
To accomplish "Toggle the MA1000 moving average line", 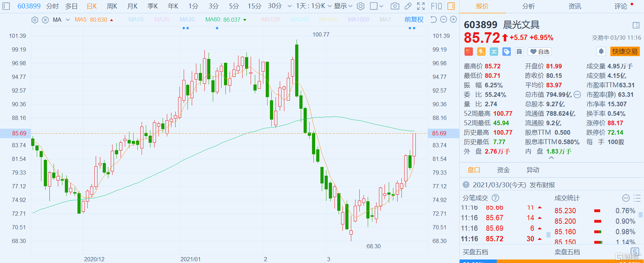I will pos(359,20).
